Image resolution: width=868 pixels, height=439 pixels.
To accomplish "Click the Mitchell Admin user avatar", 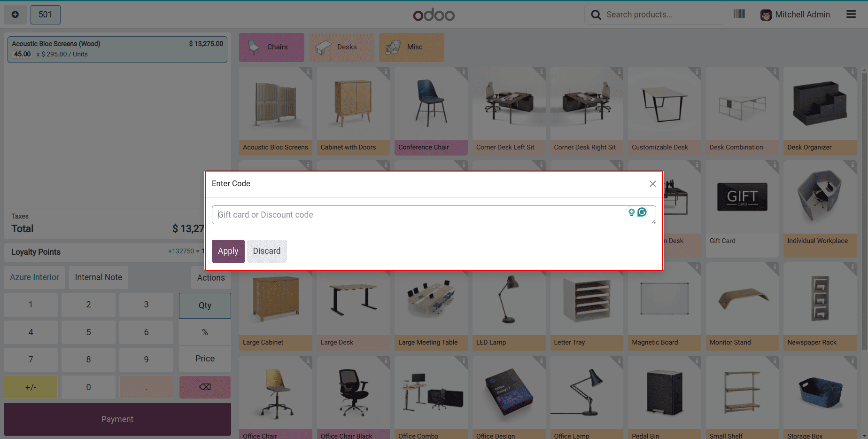I will pos(766,15).
